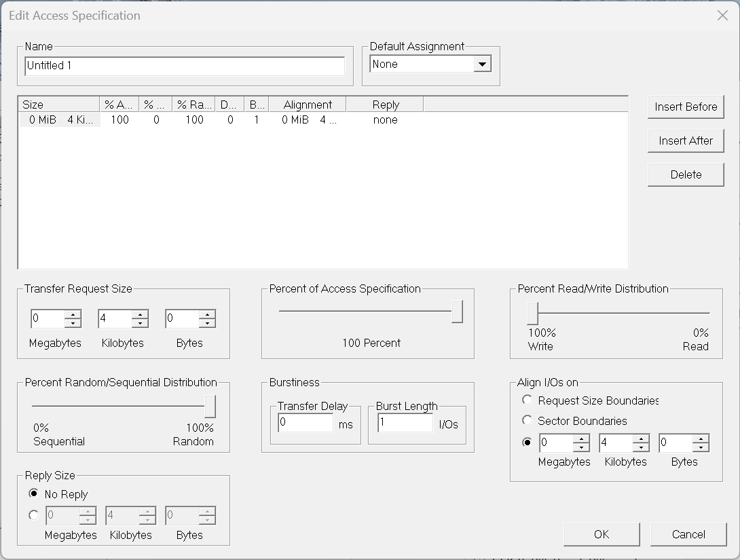The image size is (740, 560).
Task: Increase Transfer Request Size Bytes up arrow
Action: [x=207, y=314]
